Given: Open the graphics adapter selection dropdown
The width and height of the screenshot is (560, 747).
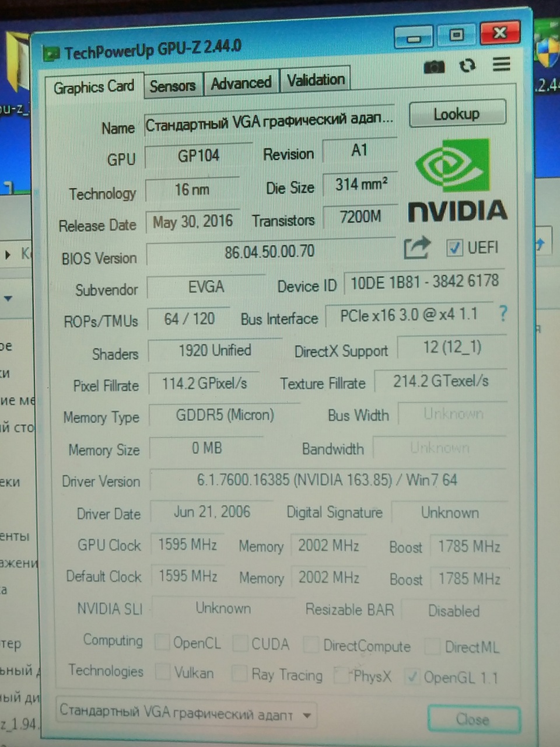Looking at the screenshot, I should point(186,713).
